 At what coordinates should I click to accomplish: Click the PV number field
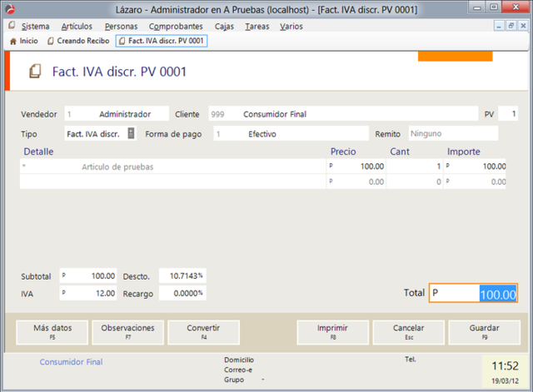pyautogui.click(x=508, y=113)
